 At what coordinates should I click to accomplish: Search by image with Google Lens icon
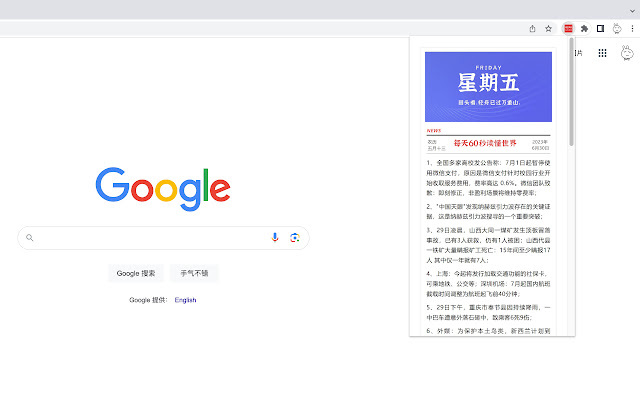[295, 238]
